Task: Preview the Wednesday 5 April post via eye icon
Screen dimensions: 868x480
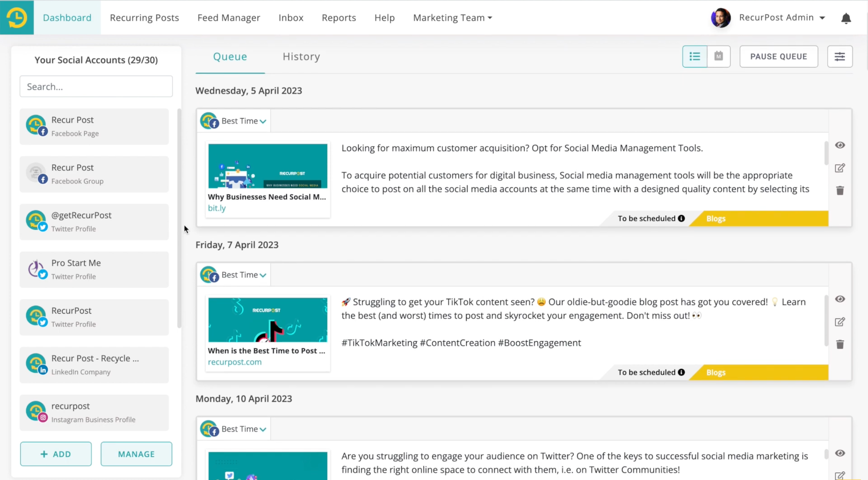Action: tap(840, 145)
